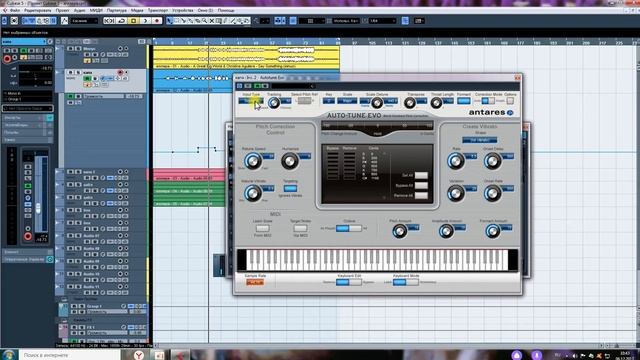Open the inspector track name dropdown
This screenshot has height=360, width=640.
[24, 42]
